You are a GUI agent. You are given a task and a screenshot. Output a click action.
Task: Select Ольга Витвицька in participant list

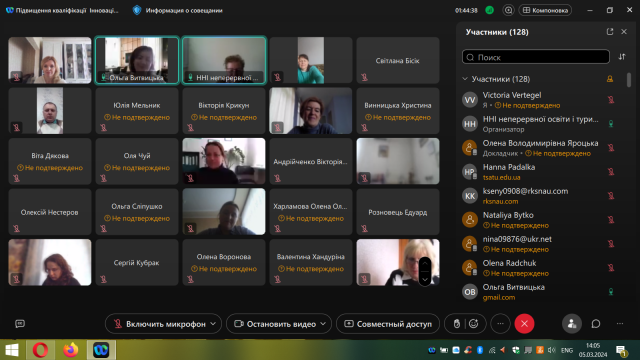pyautogui.click(x=538, y=292)
